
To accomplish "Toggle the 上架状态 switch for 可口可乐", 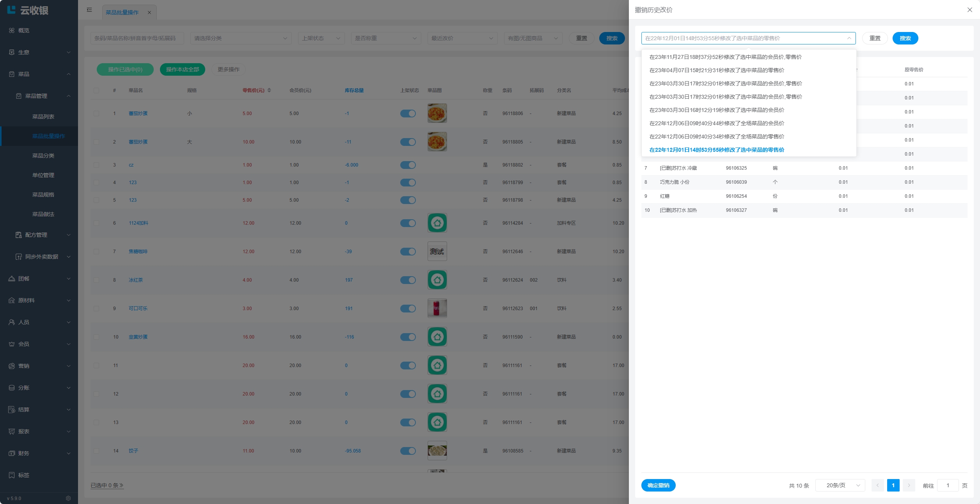I will pos(408,309).
